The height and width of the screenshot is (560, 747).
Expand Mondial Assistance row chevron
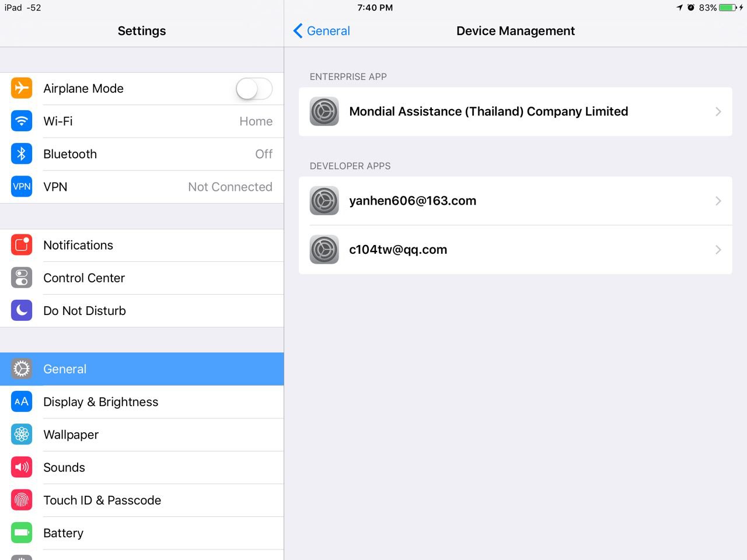[x=718, y=111]
